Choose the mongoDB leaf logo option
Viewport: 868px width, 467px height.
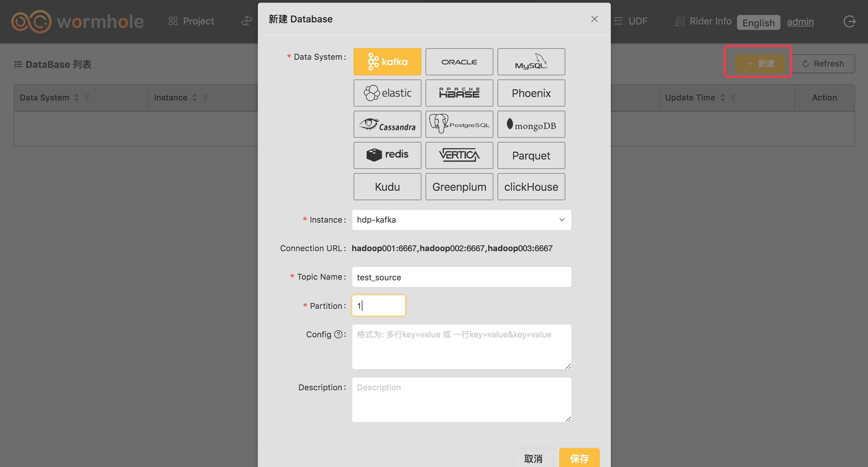pos(531,124)
